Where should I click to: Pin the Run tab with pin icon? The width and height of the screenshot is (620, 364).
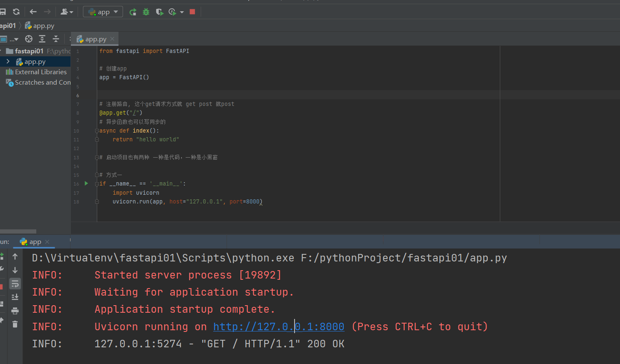[x=2, y=320]
